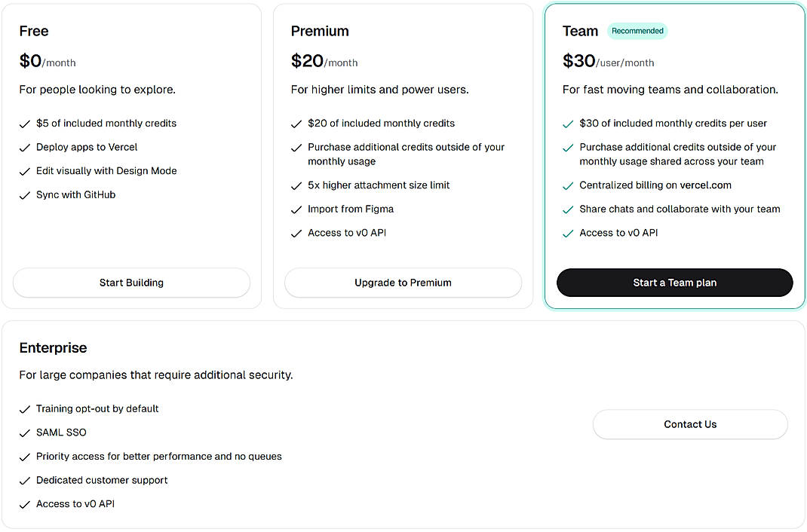Click the checkmark beside "Sync with GitHub"
Screen dimensions: 807x532
click(x=25, y=194)
